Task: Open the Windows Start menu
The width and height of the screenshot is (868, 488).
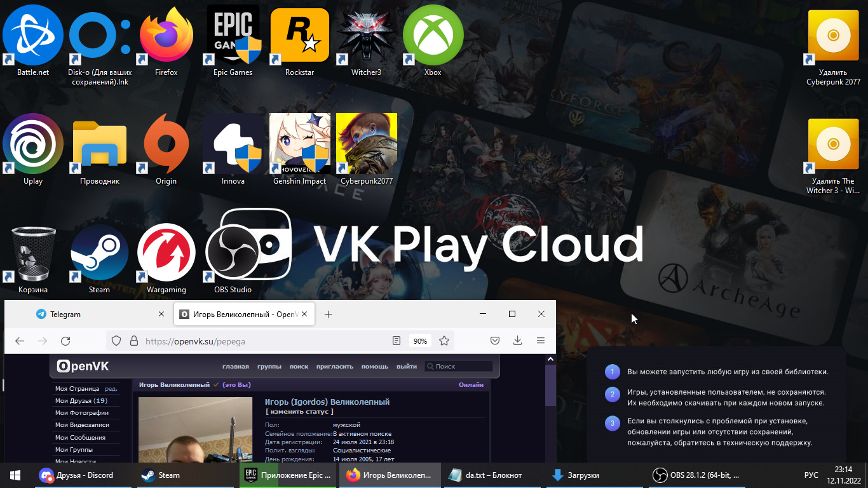Action: (x=15, y=475)
